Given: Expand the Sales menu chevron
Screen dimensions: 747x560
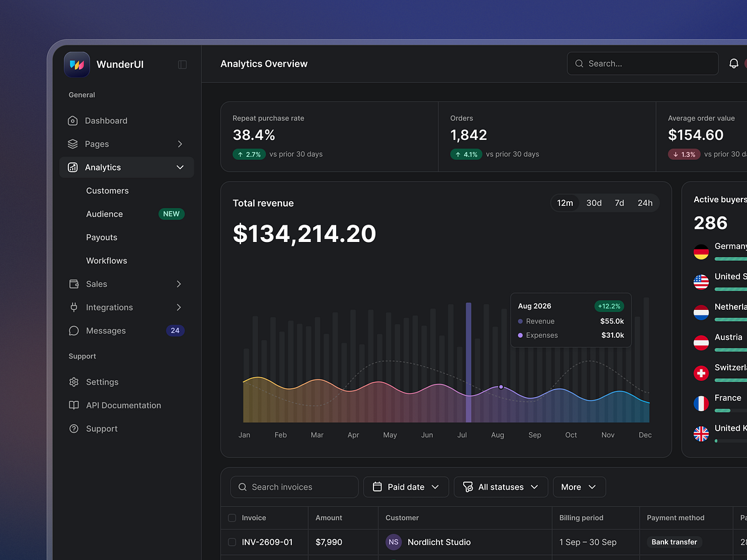Looking at the screenshot, I should [179, 284].
